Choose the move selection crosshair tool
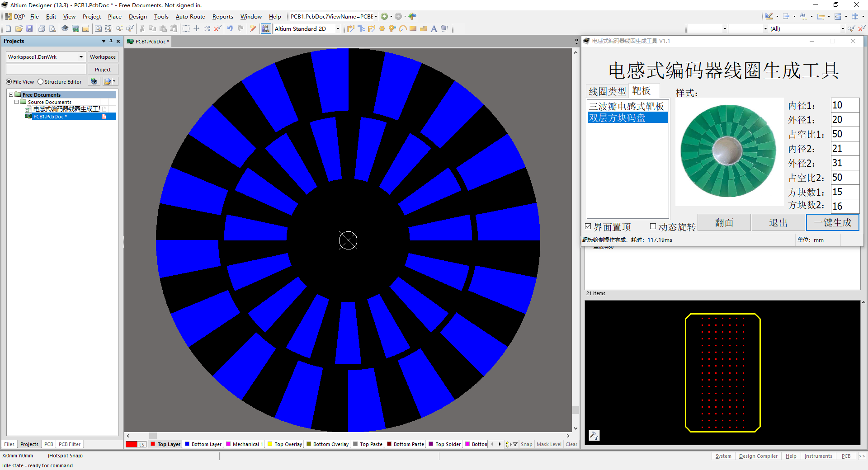 tap(196, 28)
